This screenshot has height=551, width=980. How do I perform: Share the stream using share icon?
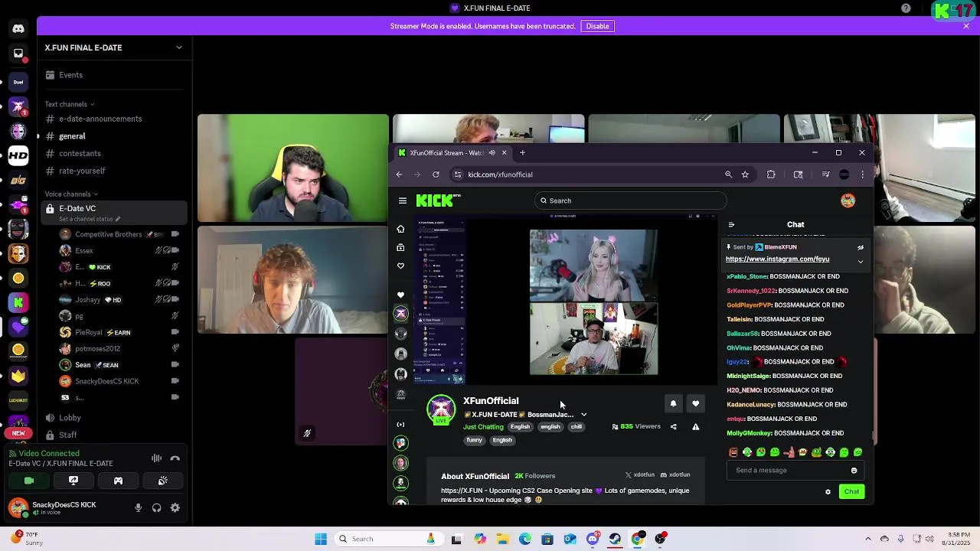[673, 427]
